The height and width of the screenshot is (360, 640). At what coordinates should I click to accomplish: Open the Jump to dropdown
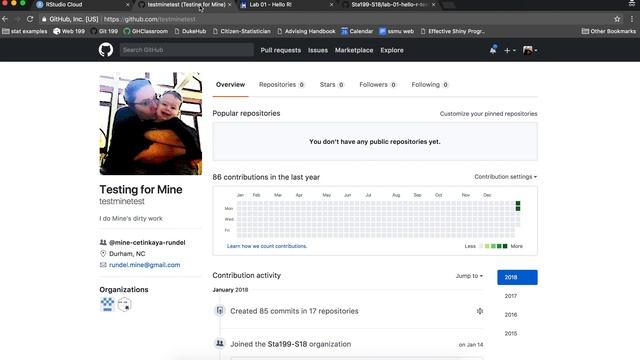(x=469, y=276)
